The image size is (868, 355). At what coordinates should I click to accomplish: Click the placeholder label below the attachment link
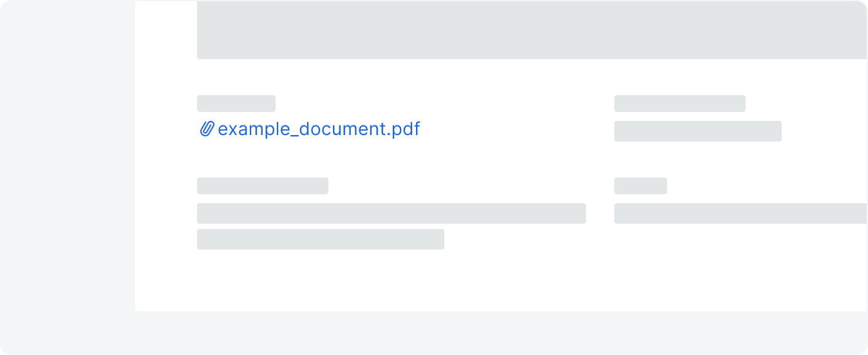[x=263, y=186]
